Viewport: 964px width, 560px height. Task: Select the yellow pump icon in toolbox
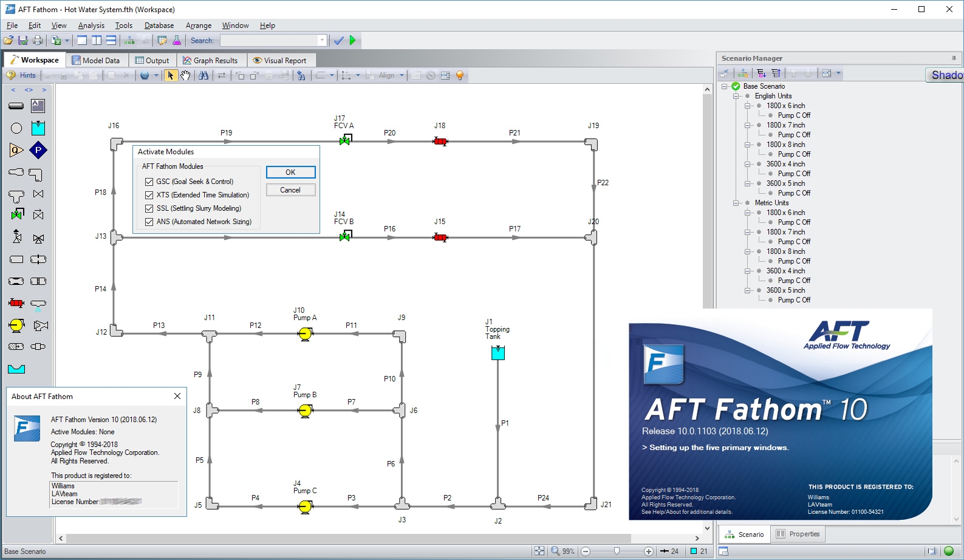[x=16, y=326]
